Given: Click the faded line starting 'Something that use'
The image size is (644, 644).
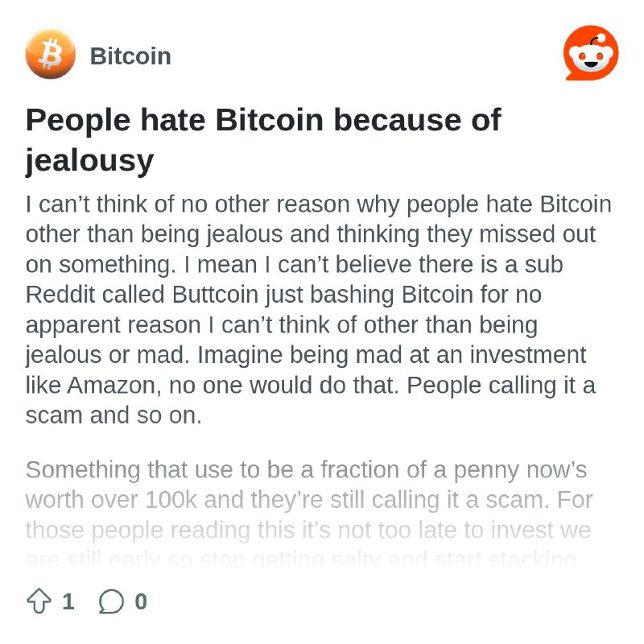Looking at the screenshot, I should click(x=306, y=470).
